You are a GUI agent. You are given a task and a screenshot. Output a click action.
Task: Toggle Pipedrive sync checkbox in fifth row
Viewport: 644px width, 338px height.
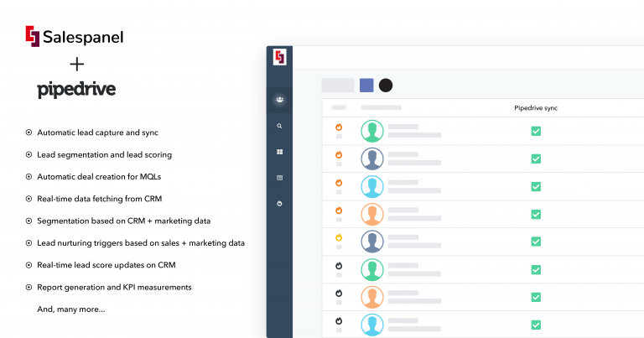pyautogui.click(x=536, y=242)
